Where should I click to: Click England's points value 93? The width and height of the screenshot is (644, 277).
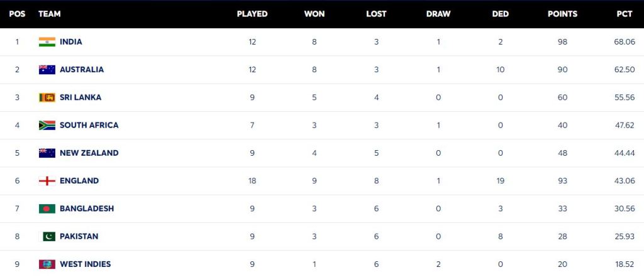(562, 180)
